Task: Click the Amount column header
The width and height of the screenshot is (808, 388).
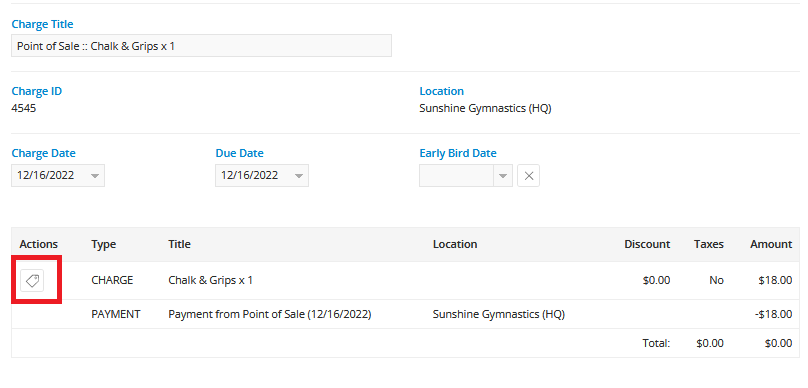Action: tap(771, 244)
